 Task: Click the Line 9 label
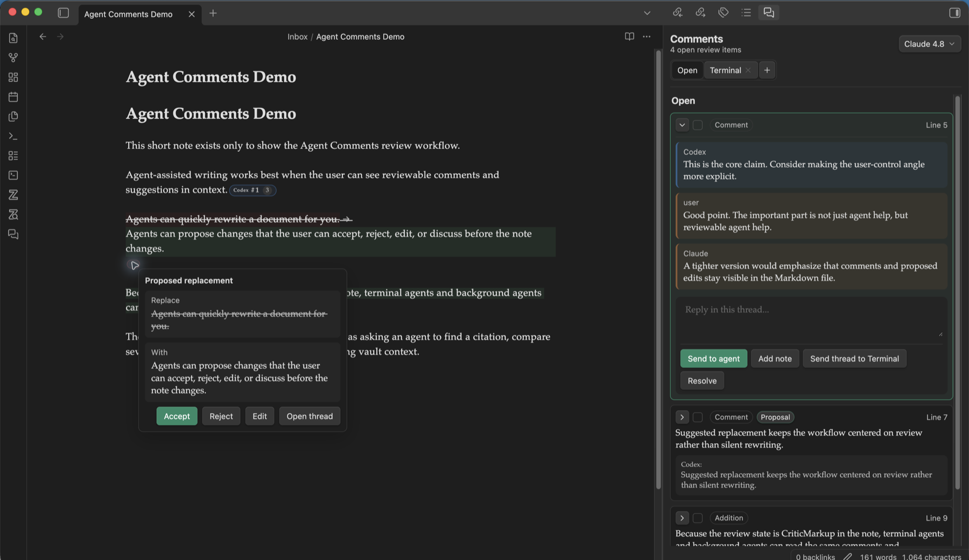pos(936,518)
